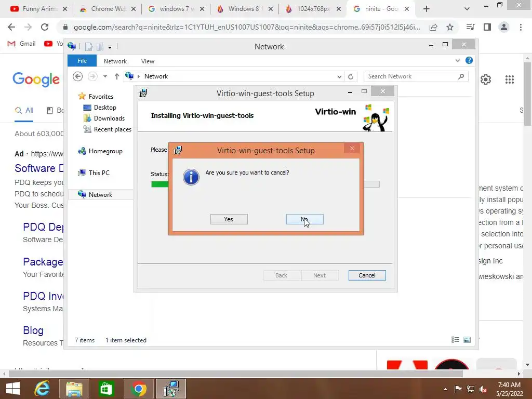Open the Windows Start button
This screenshot has width=532, height=399.
13,389
